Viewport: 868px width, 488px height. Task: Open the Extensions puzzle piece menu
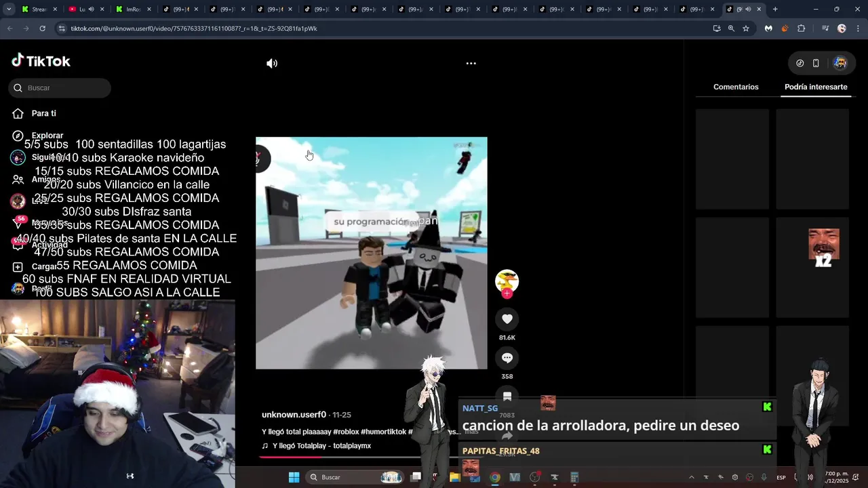802,28
